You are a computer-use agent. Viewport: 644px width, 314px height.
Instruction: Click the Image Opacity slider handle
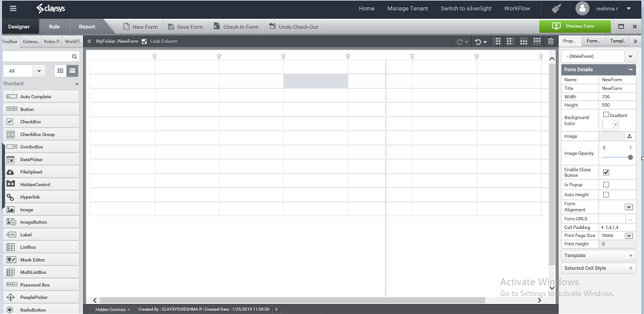click(630, 157)
